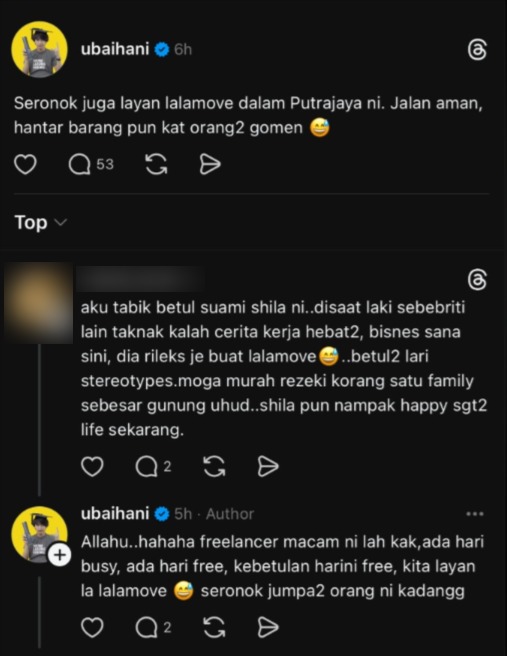The width and height of the screenshot is (507, 656).
Task: Click the Threads logo on blurred-user comment
Action: pos(477,280)
